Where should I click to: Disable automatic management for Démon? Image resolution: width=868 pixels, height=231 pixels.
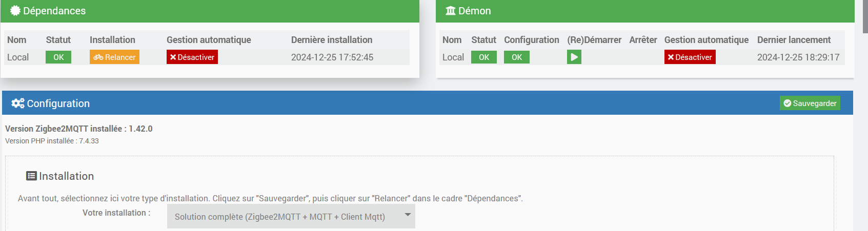click(690, 57)
